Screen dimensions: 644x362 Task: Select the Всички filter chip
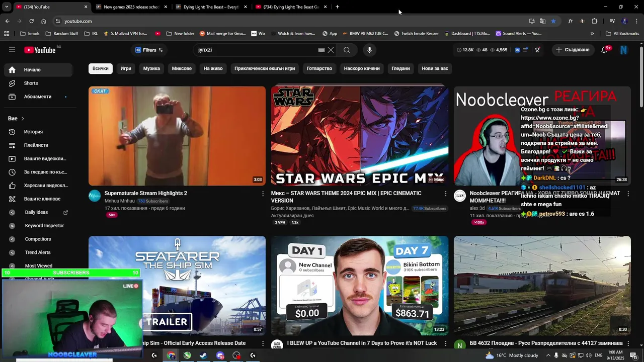click(100, 68)
